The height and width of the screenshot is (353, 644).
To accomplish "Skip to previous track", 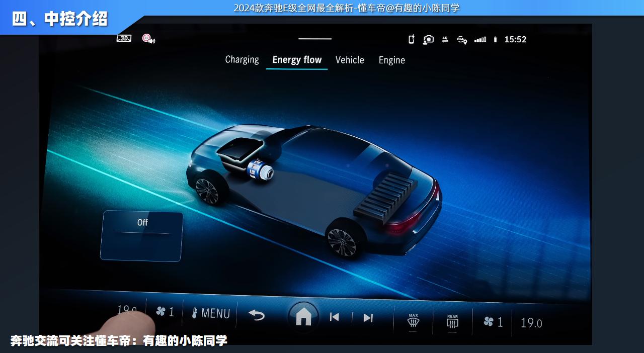I will tap(334, 317).
